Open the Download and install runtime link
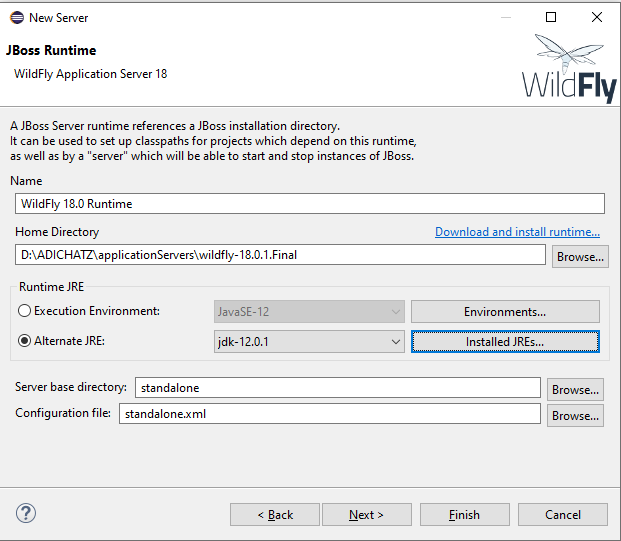 pos(517,232)
